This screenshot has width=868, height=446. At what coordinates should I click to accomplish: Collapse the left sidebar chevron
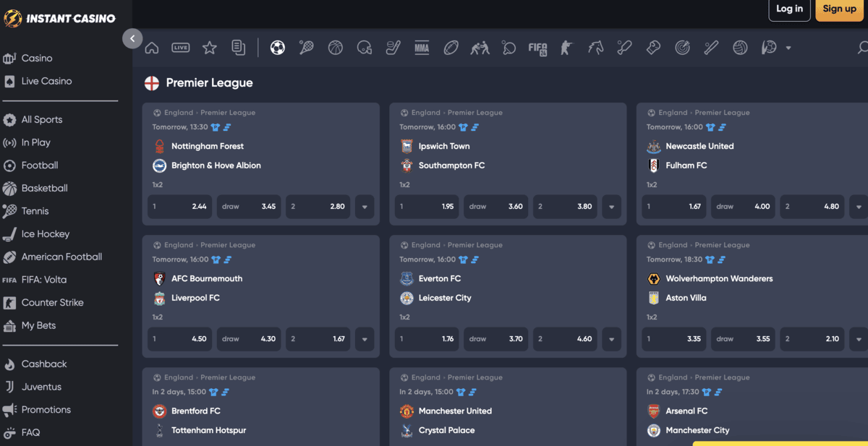click(132, 38)
